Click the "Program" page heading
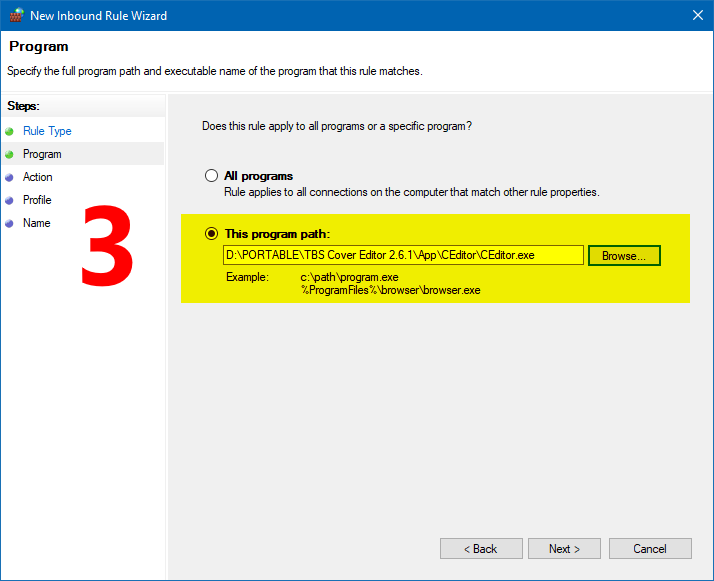The image size is (714, 581). 39,46
